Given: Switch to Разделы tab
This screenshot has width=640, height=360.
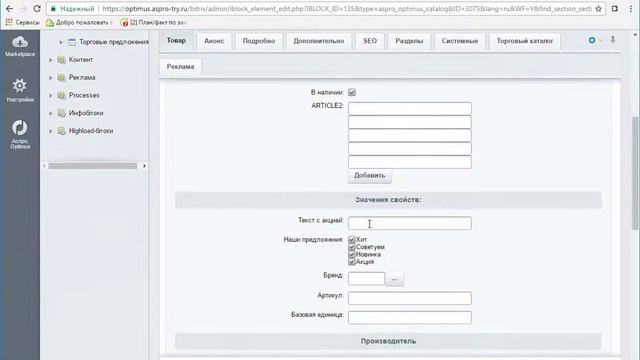Looking at the screenshot, I should pyautogui.click(x=409, y=41).
